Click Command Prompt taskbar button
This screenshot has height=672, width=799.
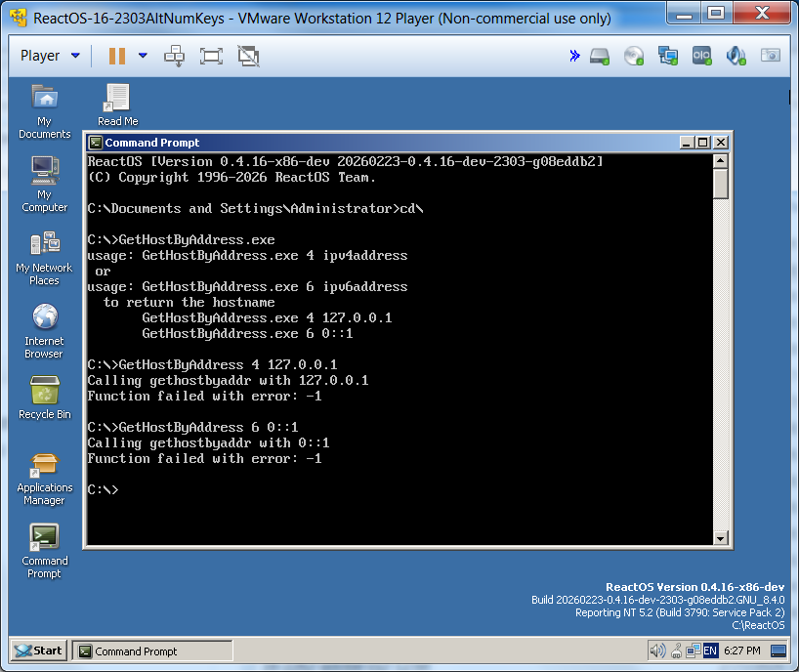153,651
